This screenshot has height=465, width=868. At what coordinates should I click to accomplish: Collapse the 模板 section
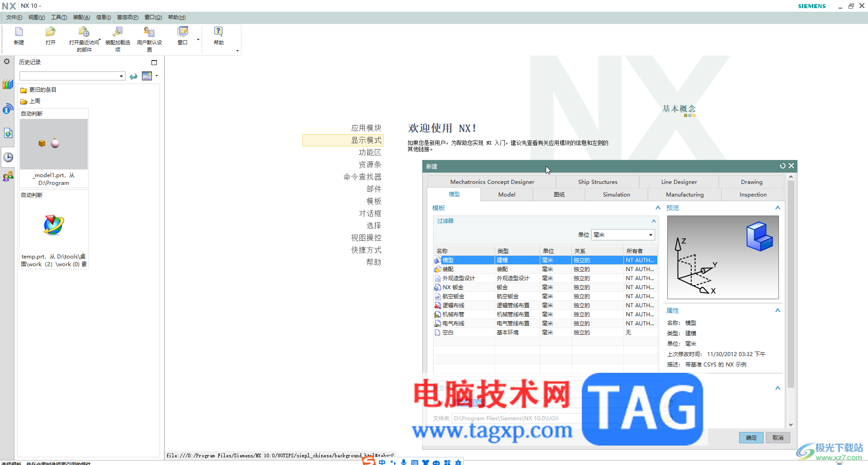tap(658, 208)
